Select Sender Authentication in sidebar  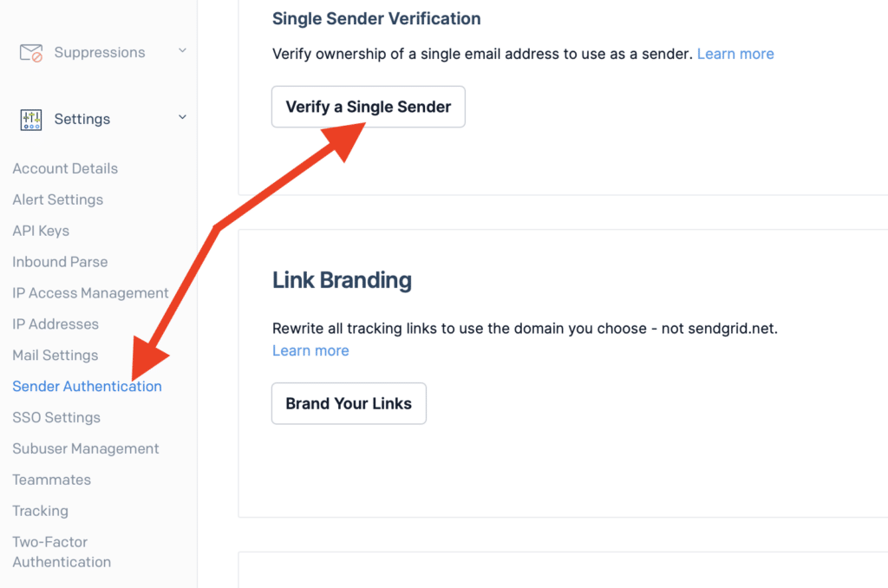87,387
